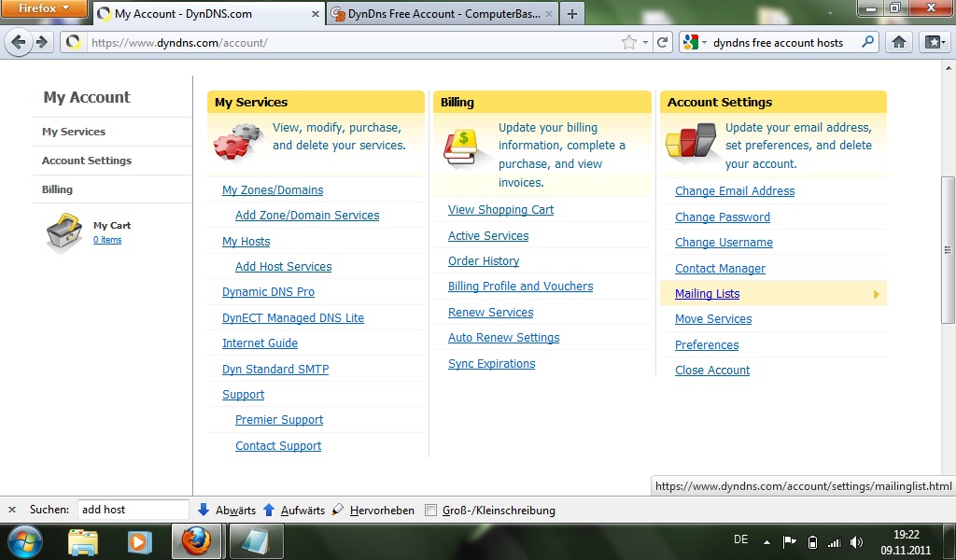This screenshot has width=956, height=560.
Task: Bookmark this page with the star icon
Action: pyautogui.click(x=628, y=42)
